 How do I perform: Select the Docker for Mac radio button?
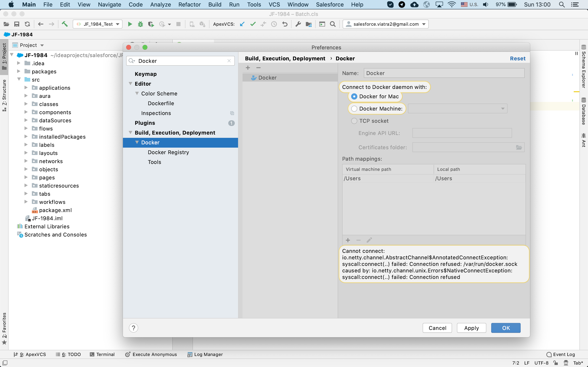click(354, 97)
